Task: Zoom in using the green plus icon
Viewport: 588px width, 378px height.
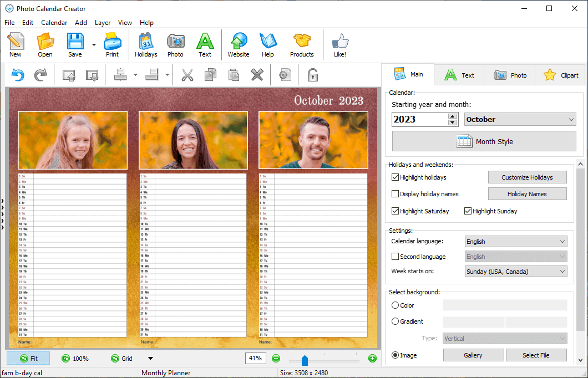Action: 372,359
